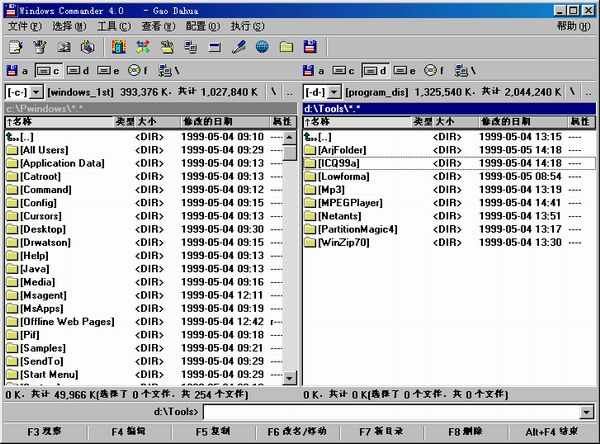
Task: Click the blue globe toolbar icon
Action: coord(262,47)
